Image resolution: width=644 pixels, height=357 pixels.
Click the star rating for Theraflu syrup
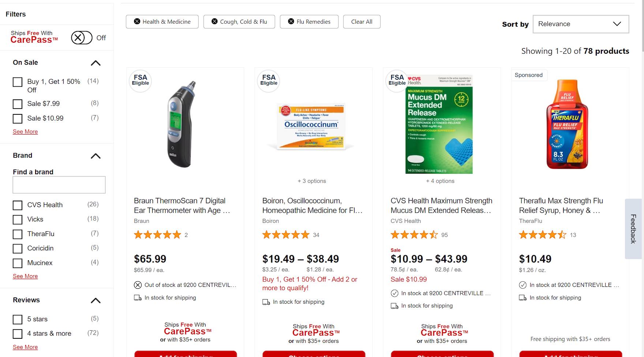[542, 235]
